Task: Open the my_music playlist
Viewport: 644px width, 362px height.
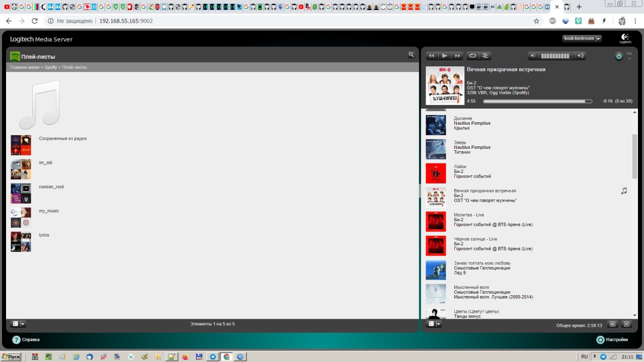Action: [x=49, y=211]
